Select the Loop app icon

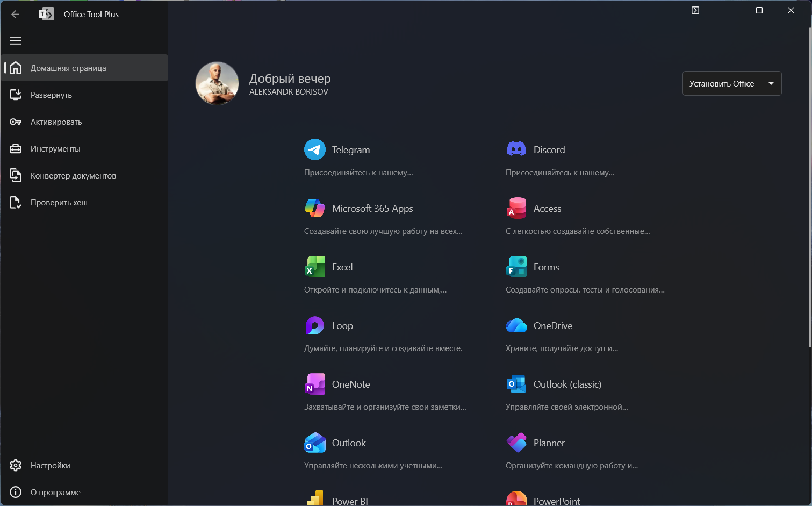pos(315,325)
